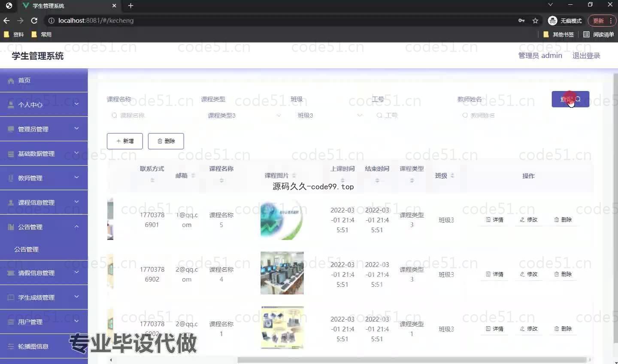Open the 首页 home sidebar item
The image size is (618, 364).
coord(44,80)
